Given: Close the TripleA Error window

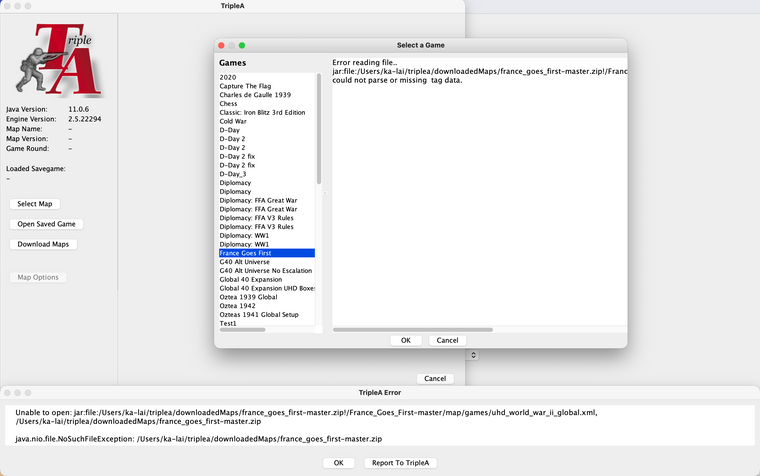Looking at the screenshot, I should tap(8, 394).
